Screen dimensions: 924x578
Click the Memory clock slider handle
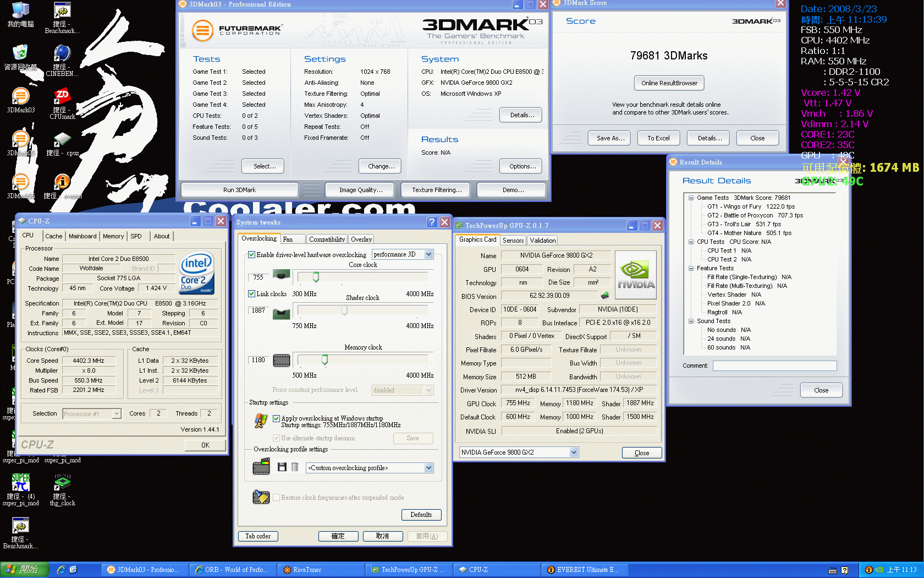324,360
